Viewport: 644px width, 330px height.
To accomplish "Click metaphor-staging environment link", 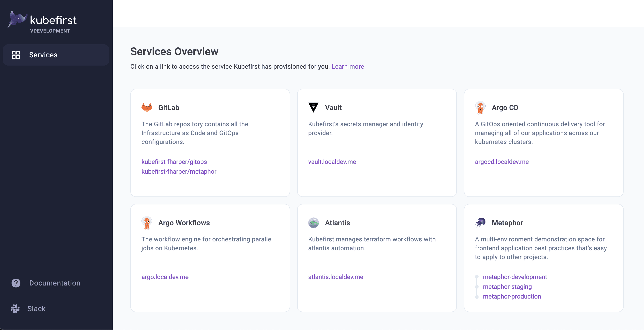I will (x=507, y=286).
